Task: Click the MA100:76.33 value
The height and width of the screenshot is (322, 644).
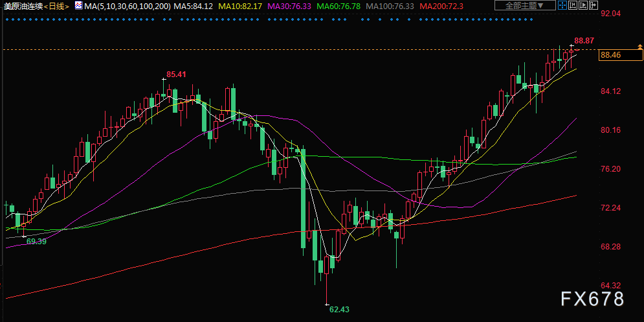Action: [x=390, y=6]
